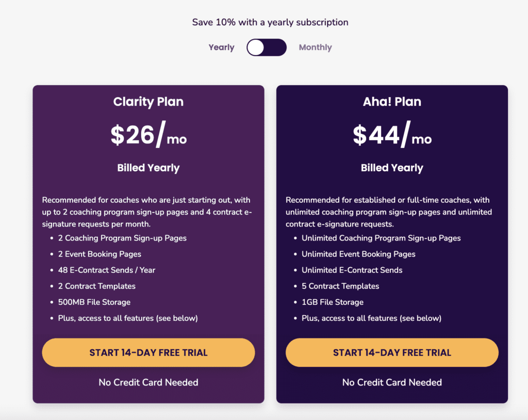
Task: Click Clarity Plan's 'access to all features' item
Action: coord(127,318)
